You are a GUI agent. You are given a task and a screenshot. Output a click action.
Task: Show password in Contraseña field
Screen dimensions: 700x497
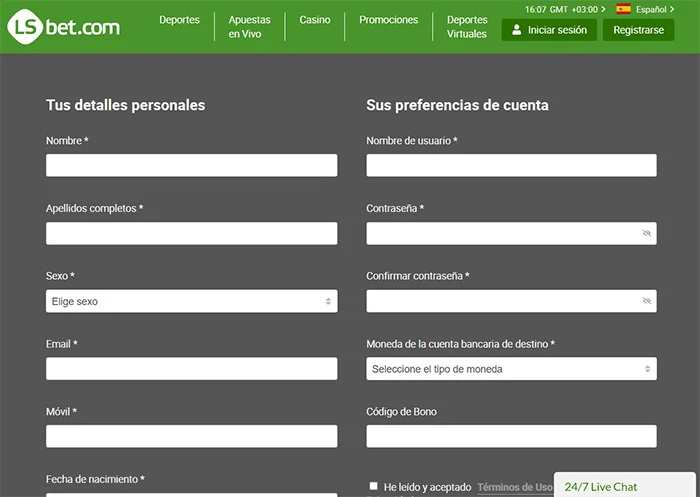pos(646,233)
